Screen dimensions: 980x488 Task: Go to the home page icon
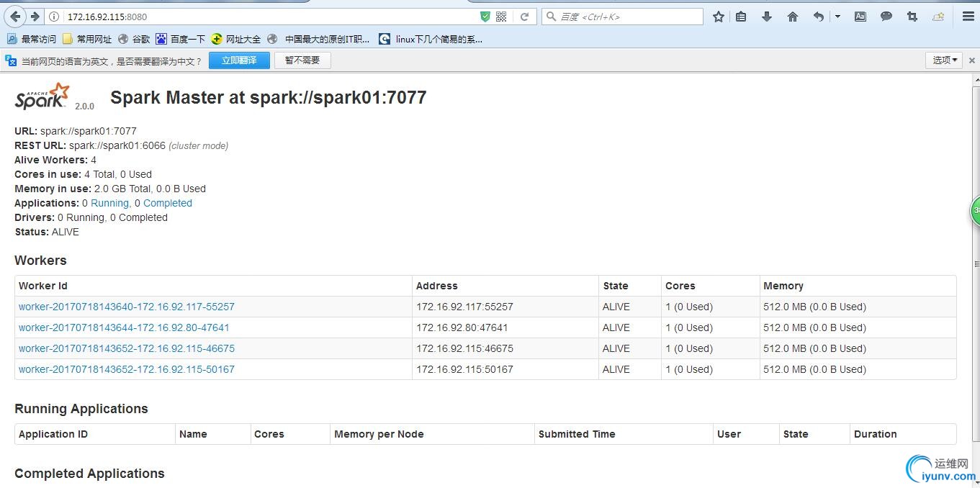click(793, 17)
